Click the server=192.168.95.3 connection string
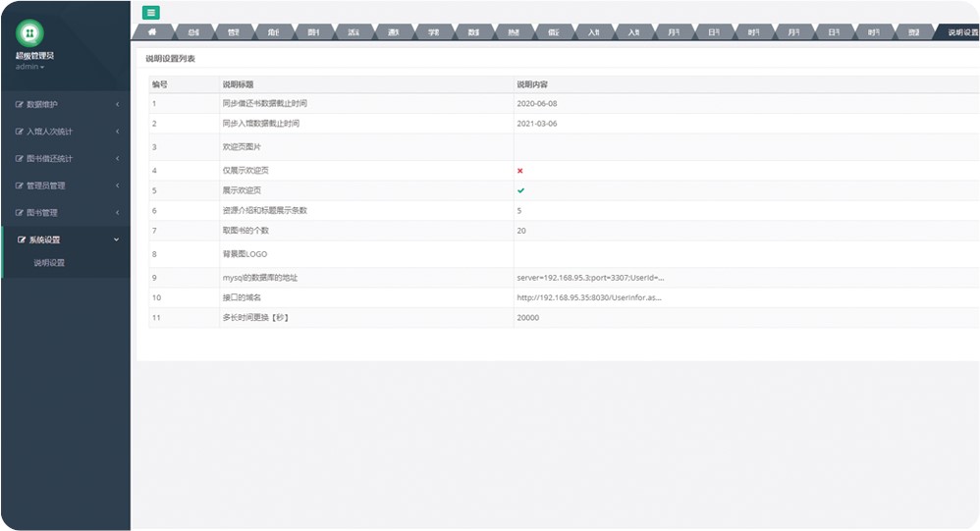980x531 pixels. point(590,278)
